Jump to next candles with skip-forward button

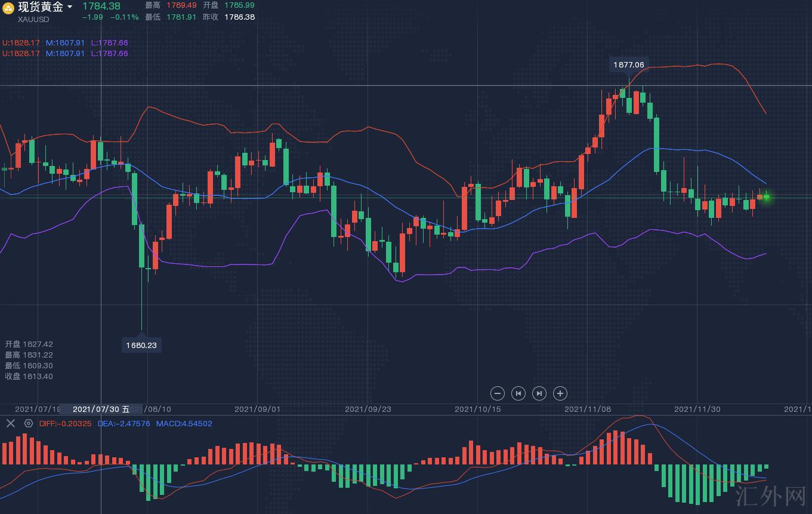tap(539, 393)
